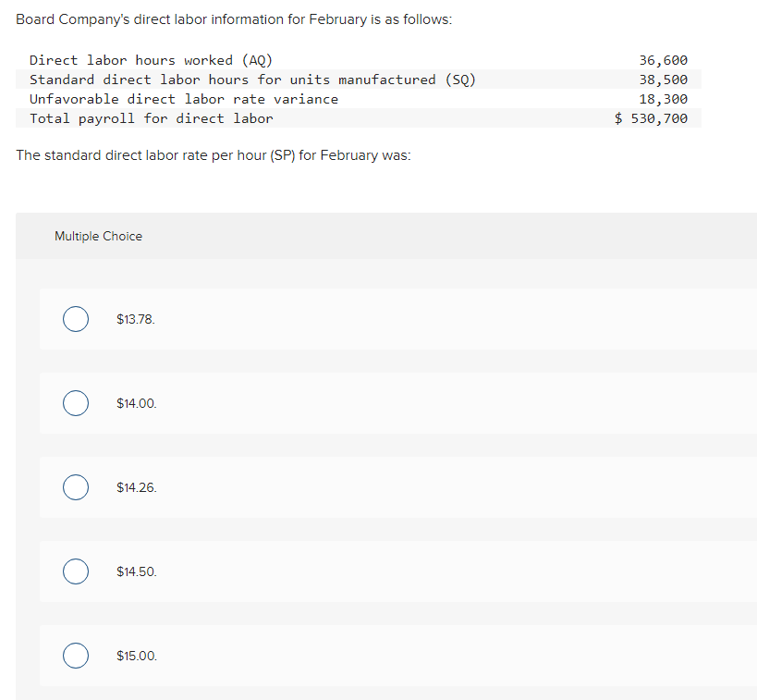Click the $ 530,700 payroll amount

pos(651,118)
